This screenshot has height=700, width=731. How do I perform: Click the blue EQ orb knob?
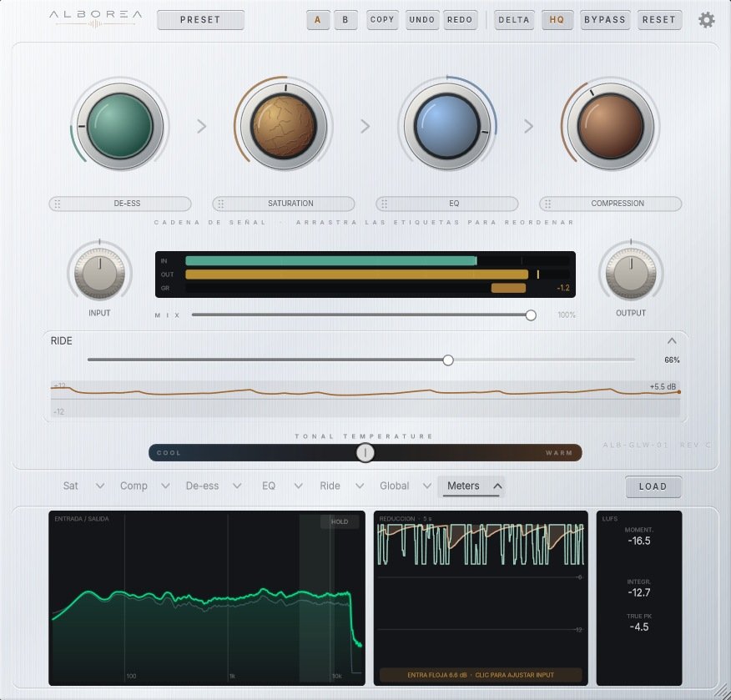click(x=447, y=126)
